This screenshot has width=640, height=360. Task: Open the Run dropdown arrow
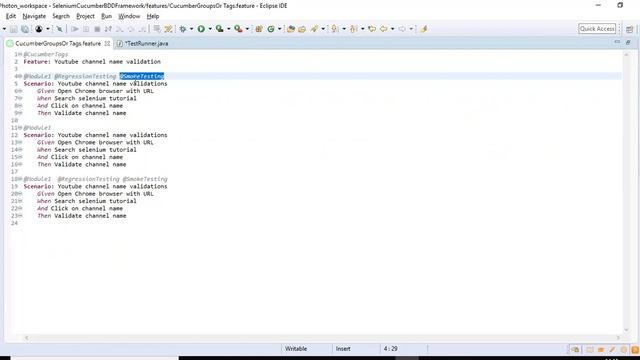(210, 29)
